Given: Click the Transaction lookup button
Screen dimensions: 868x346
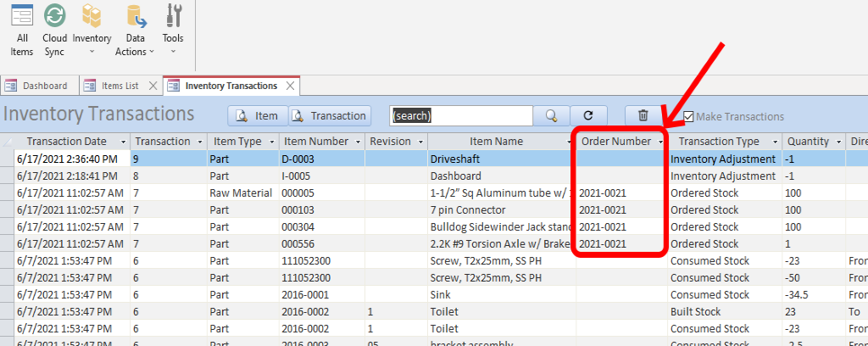Looking at the screenshot, I should 330,115.
